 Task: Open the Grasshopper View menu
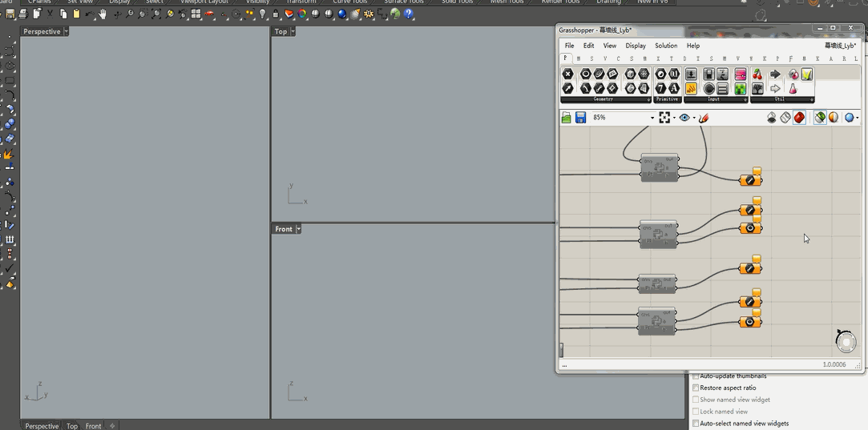pyautogui.click(x=609, y=46)
